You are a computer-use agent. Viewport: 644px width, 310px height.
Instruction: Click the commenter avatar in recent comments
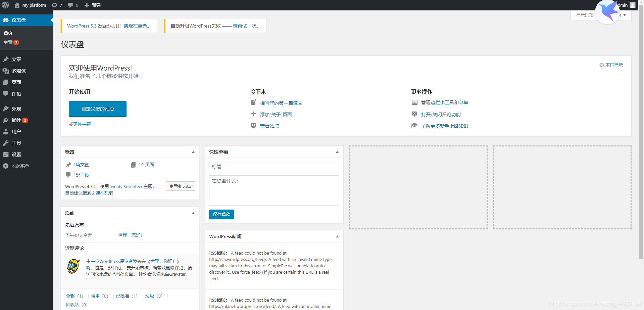(x=73, y=266)
